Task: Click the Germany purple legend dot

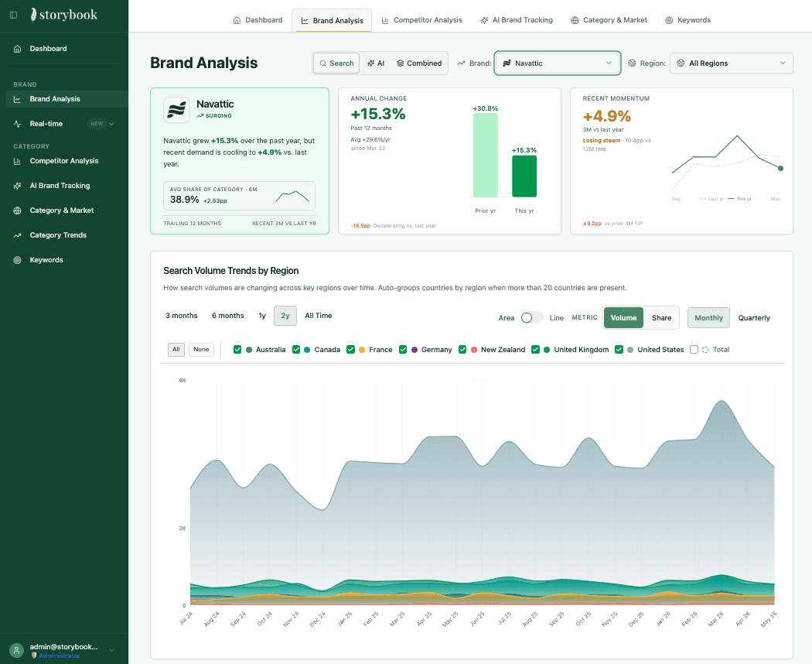Action: (415, 350)
